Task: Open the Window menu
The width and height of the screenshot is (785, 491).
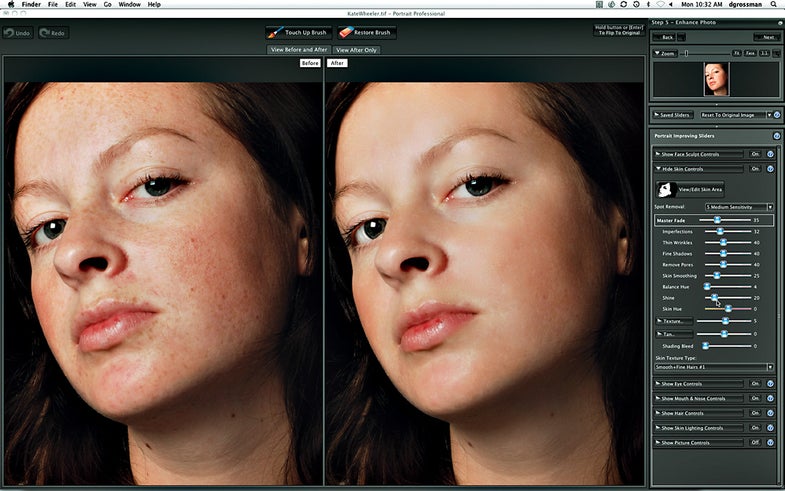Action: [x=129, y=4]
